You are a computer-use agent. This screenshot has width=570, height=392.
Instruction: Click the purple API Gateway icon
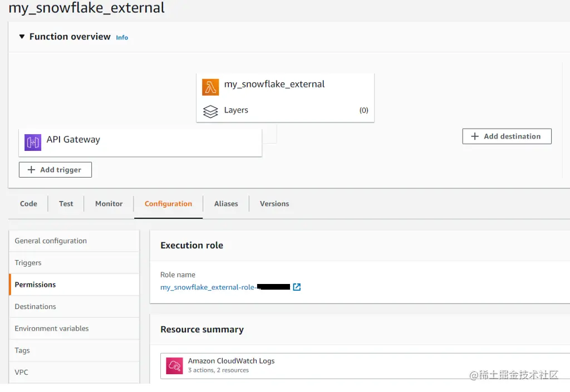pyautogui.click(x=33, y=142)
